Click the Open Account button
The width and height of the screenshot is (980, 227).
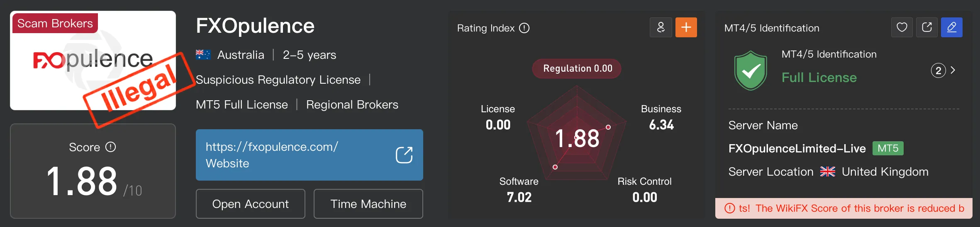[251, 204]
